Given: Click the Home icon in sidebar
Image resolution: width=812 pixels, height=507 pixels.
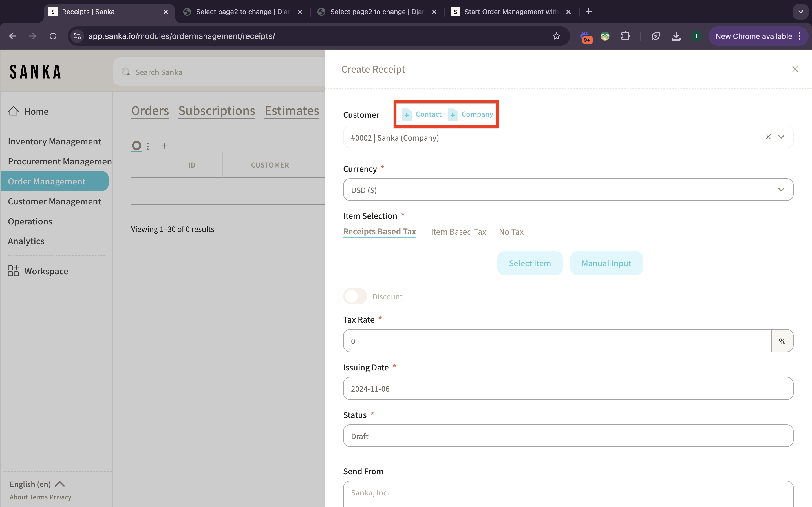Looking at the screenshot, I should [14, 111].
